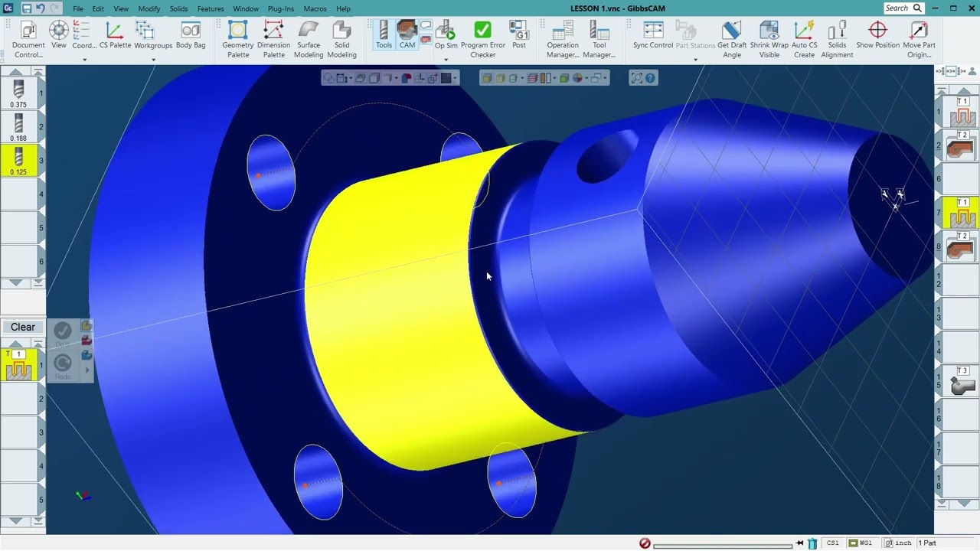The width and height of the screenshot is (980, 551).
Task: Click the CS1 coordinate system indicator
Action: [x=833, y=543]
